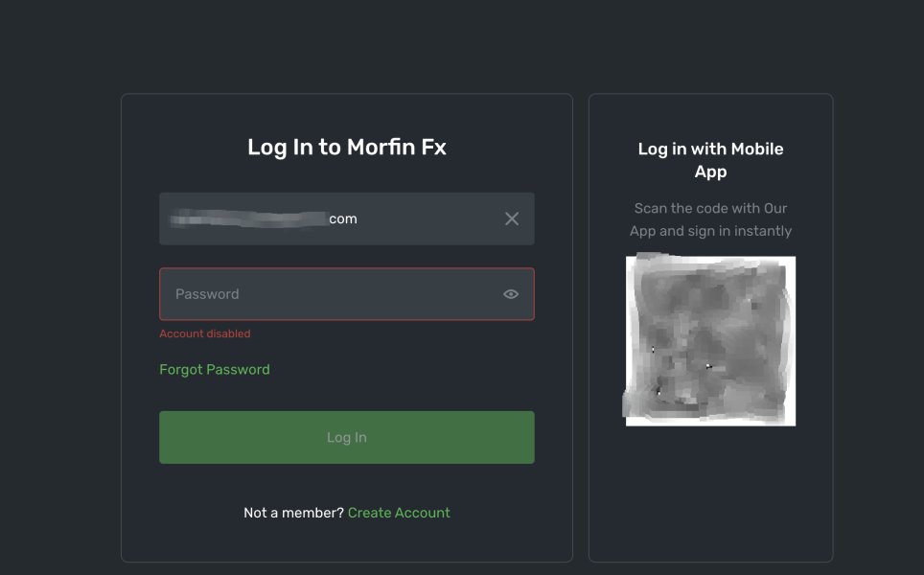
Task: Click the gap between the two login panels
Action: click(x=581, y=326)
